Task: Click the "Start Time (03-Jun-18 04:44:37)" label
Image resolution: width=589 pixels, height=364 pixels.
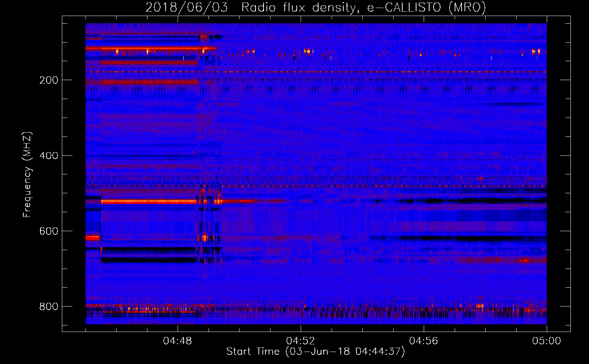Action: [316, 352]
